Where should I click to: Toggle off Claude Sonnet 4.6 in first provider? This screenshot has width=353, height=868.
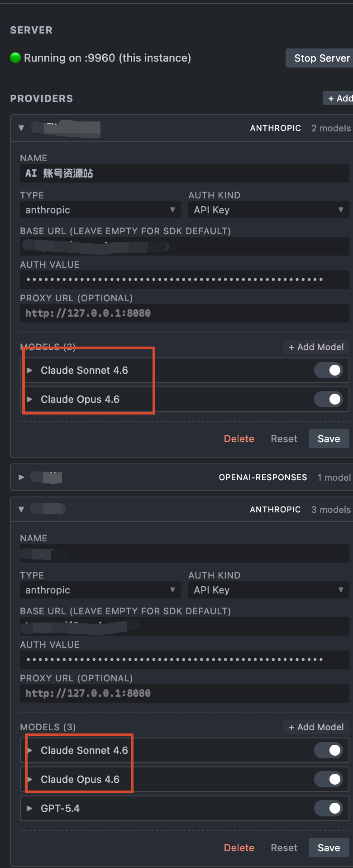click(329, 370)
